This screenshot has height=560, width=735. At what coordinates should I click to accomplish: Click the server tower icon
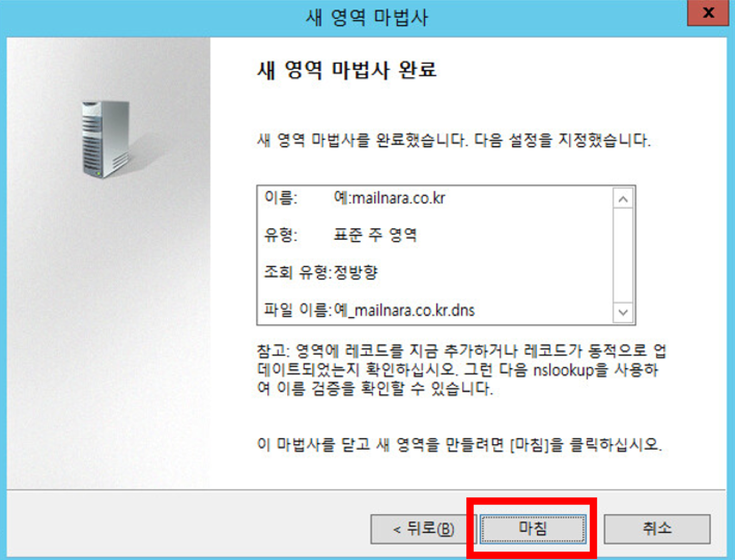click(x=105, y=139)
